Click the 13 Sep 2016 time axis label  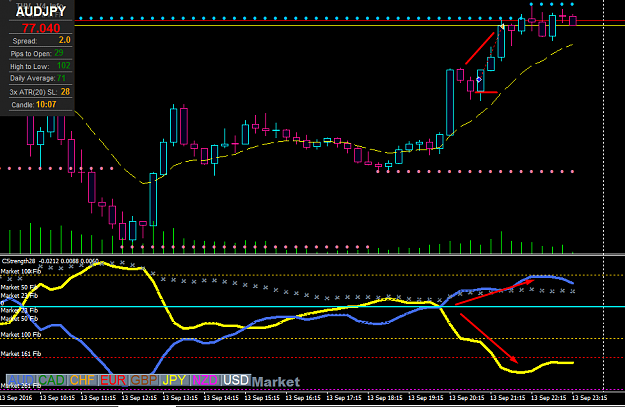pos(16,398)
